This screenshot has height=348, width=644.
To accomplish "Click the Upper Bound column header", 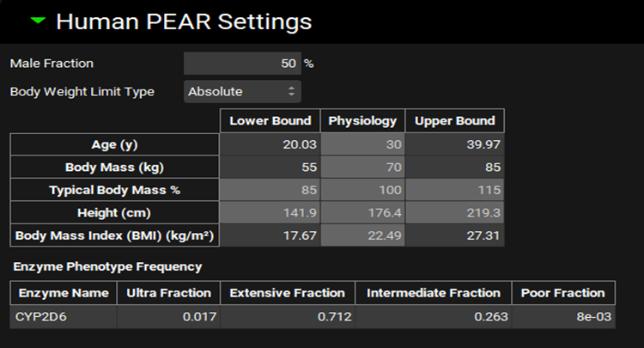I will [454, 121].
